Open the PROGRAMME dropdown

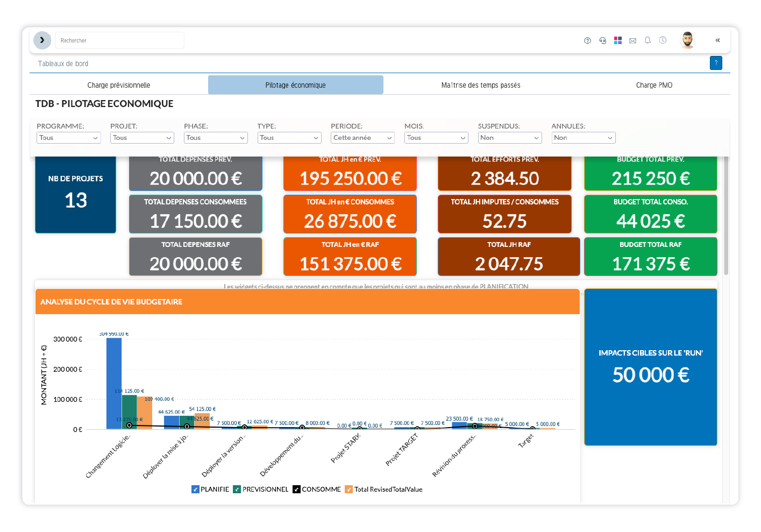pos(68,138)
